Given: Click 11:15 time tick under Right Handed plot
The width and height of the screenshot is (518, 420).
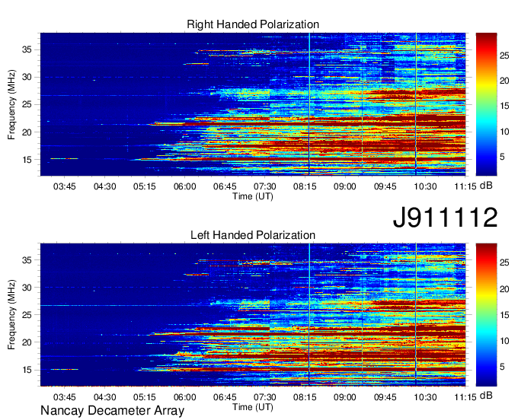Looking at the screenshot, I should [x=465, y=186].
